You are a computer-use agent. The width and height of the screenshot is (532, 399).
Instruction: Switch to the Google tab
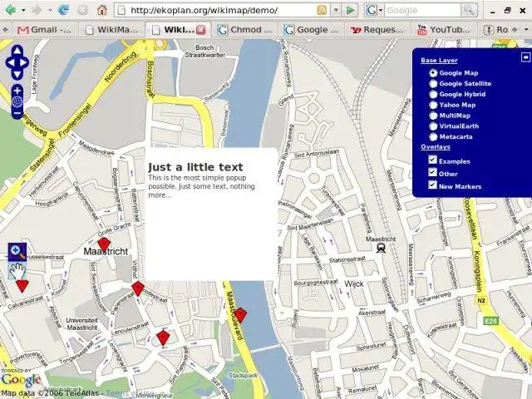(312, 30)
